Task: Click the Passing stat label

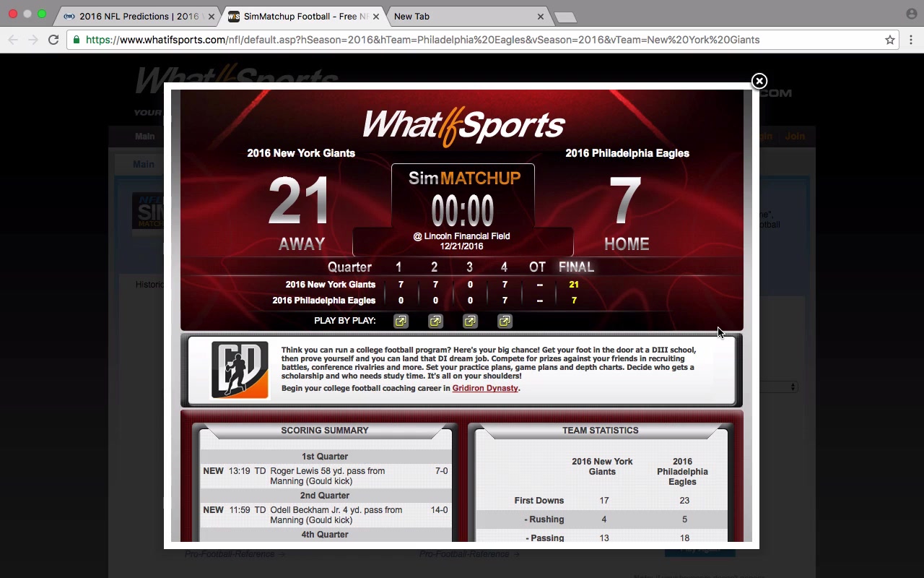Action: pyautogui.click(x=544, y=538)
